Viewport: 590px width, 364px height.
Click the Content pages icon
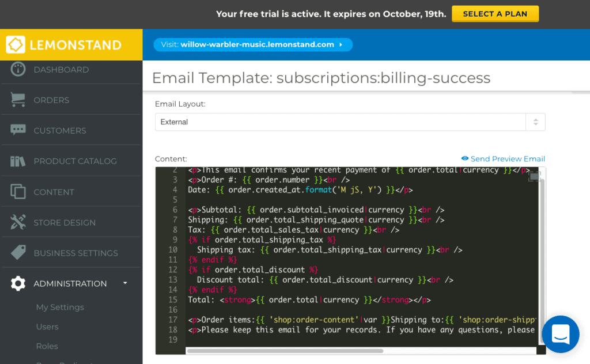[x=18, y=191]
